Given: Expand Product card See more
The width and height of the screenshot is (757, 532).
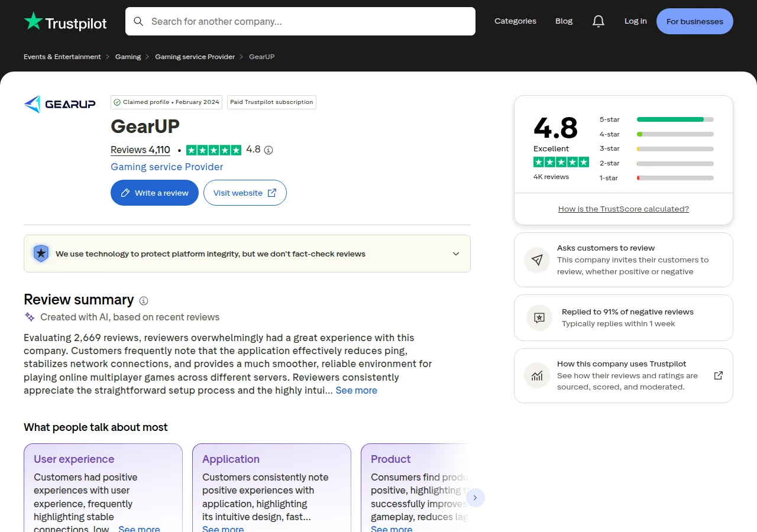Looking at the screenshot, I should click(392, 528).
